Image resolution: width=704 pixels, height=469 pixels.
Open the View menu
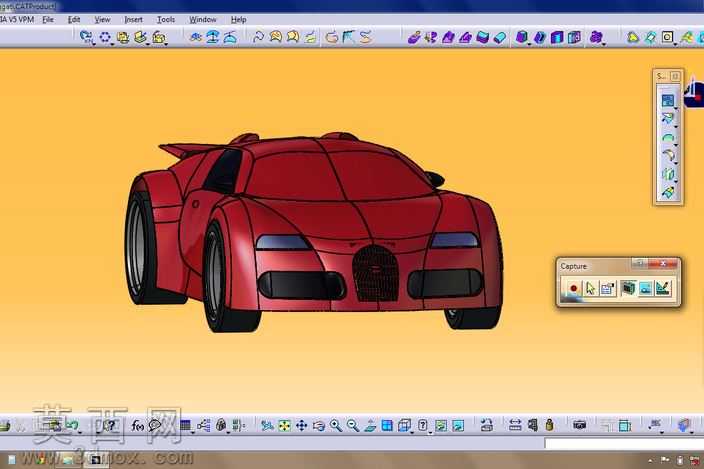pos(102,20)
